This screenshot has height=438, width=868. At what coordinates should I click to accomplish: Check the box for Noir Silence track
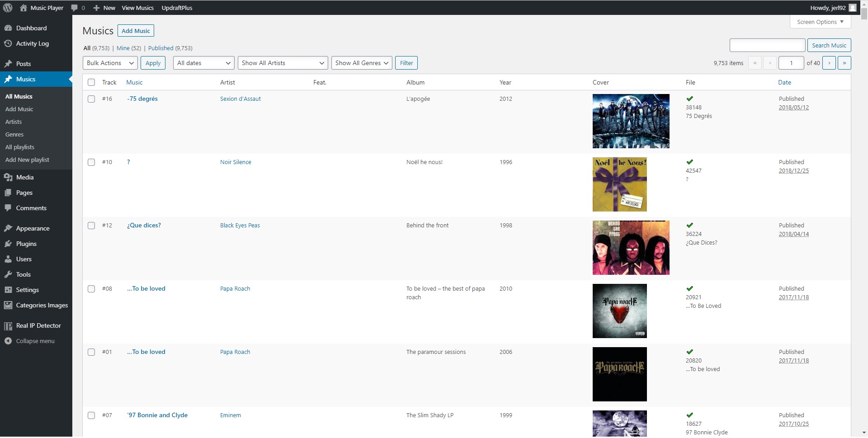pos(91,162)
